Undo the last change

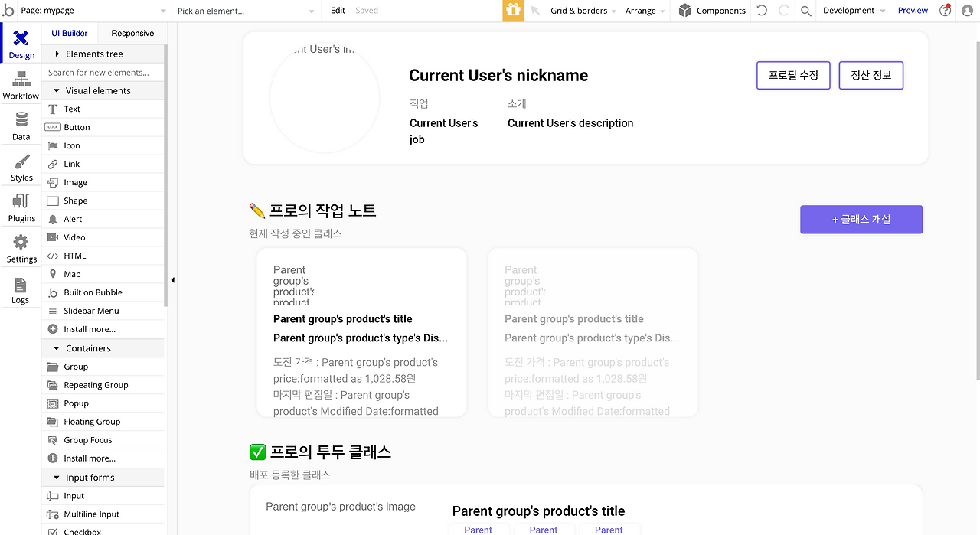click(x=762, y=11)
